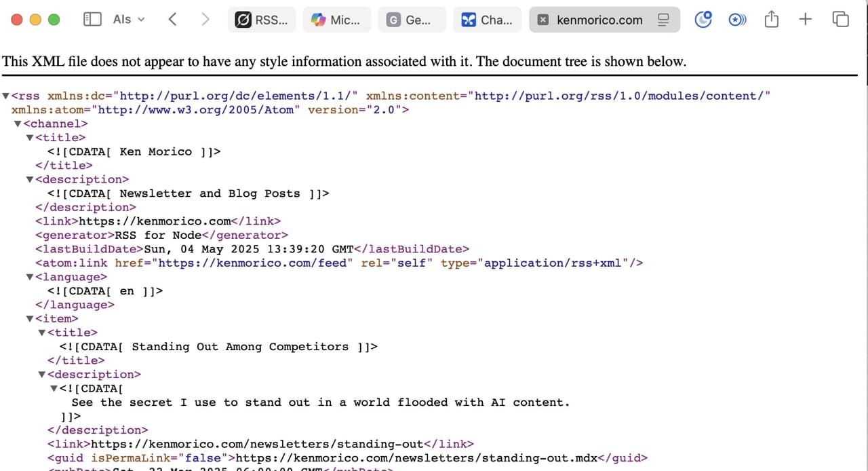
Task: Collapse the first <item> element
Action: click(30, 318)
